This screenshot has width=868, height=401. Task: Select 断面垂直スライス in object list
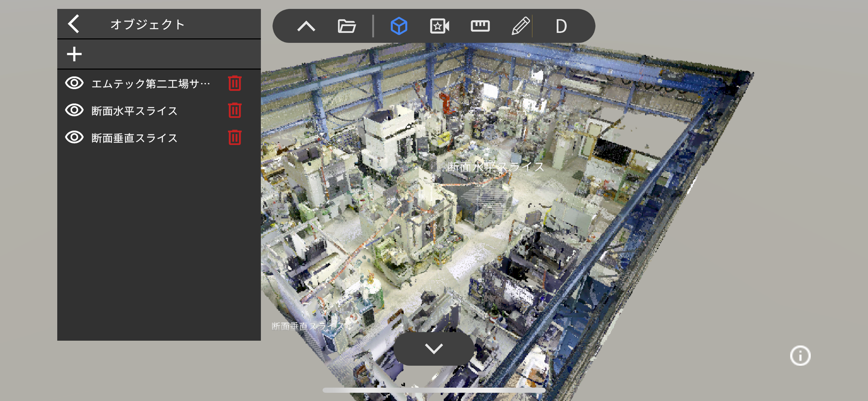(x=134, y=138)
